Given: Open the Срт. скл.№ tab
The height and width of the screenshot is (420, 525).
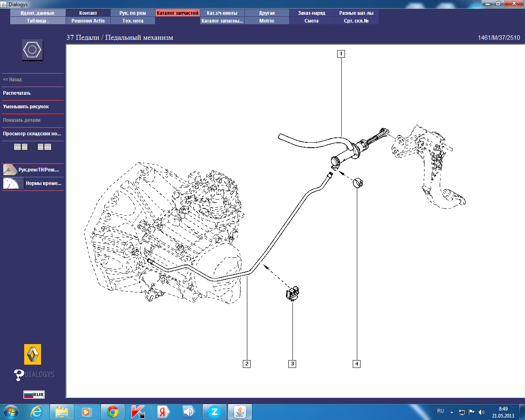Looking at the screenshot, I should click(356, 21).
